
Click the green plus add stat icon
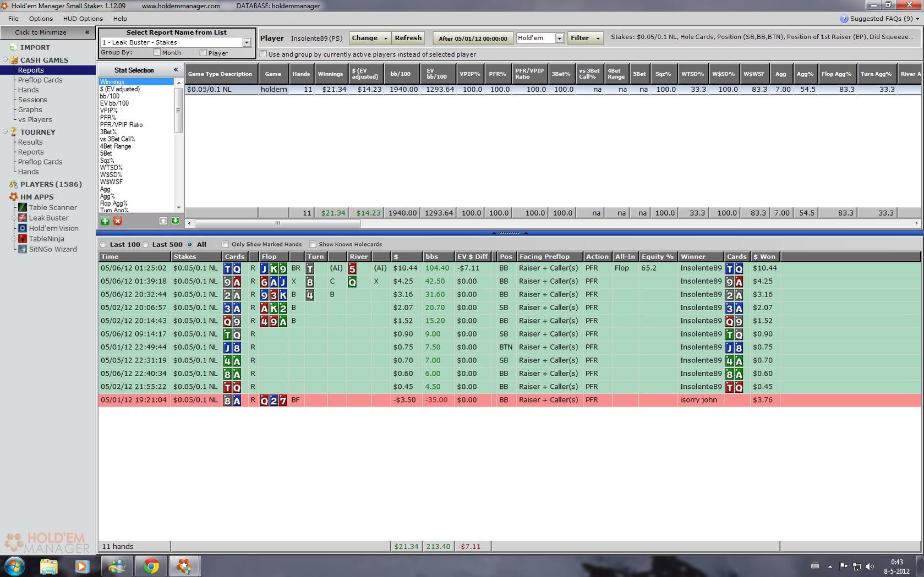coord(105,221)
